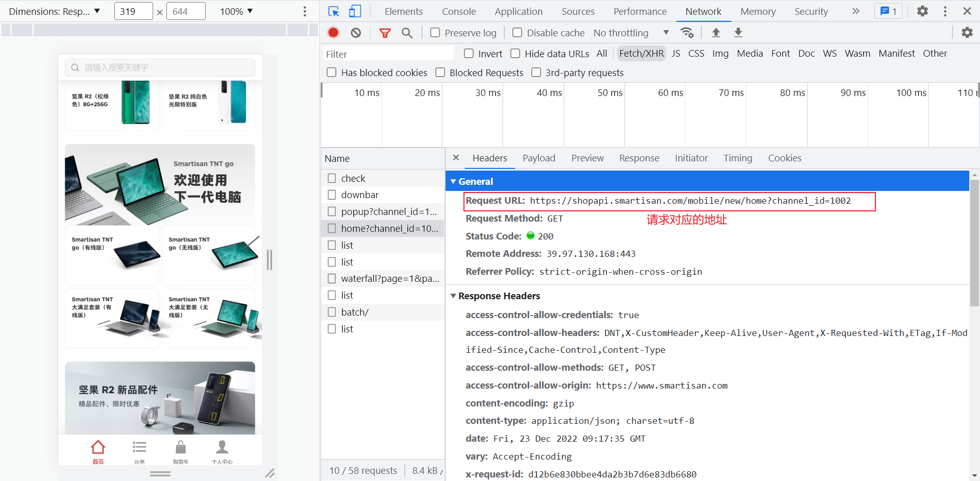The height and width of the screenshot is (481, 980).
Task: Import HAR file with upload arrow
Action: (x=716, y=33)
